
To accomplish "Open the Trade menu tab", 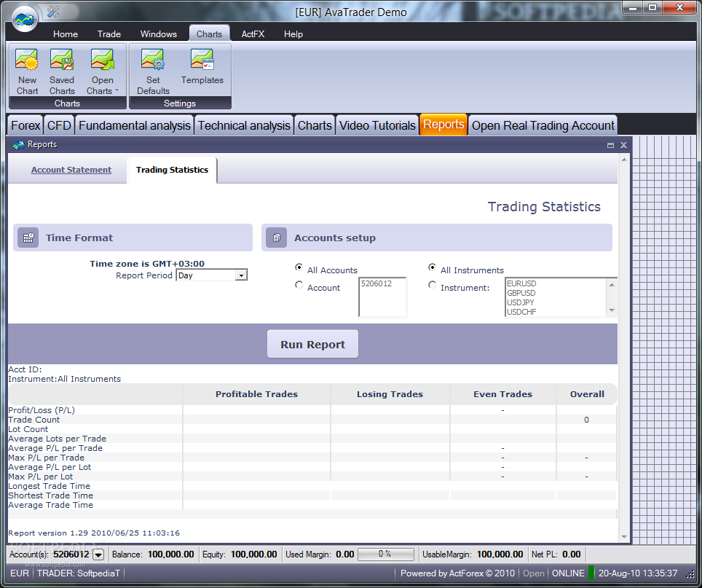I will point(109,34).
